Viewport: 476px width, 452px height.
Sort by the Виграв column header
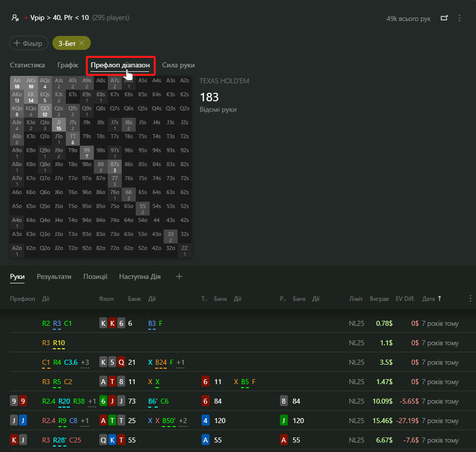coord(379,299)
